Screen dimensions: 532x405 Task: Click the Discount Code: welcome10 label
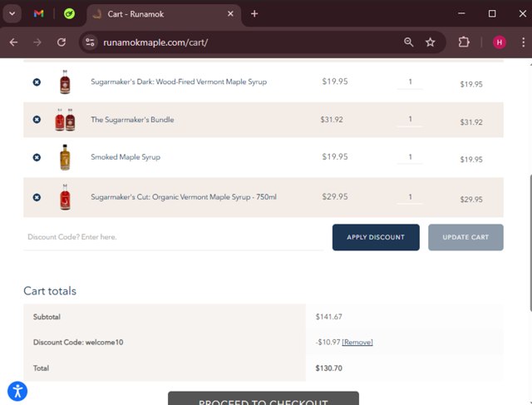78,342
